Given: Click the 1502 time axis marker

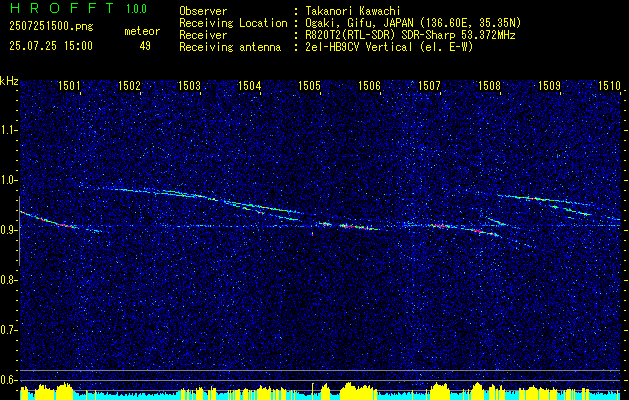Looking at the screenshot, I should [x=129, y=85].
